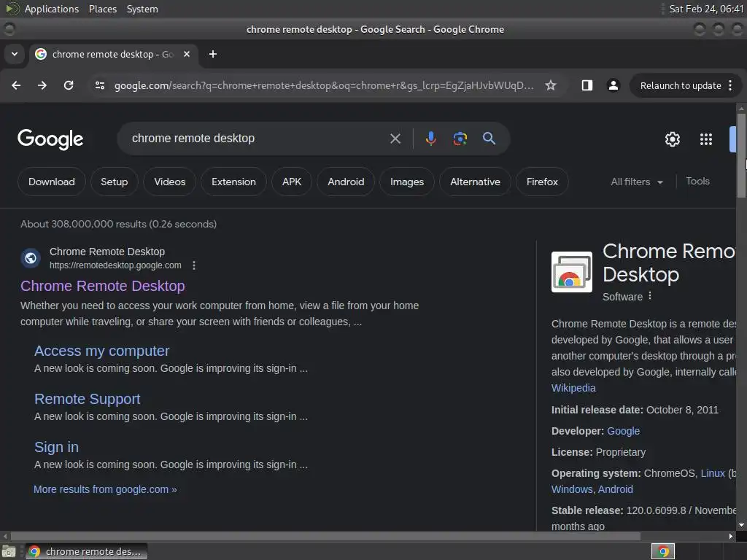Open Chrome side panel

(587, 85)
